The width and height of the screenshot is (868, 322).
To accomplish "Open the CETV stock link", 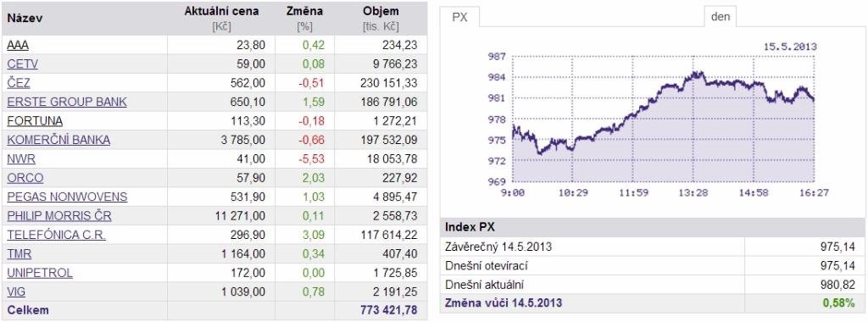I will tap(23, 64).
